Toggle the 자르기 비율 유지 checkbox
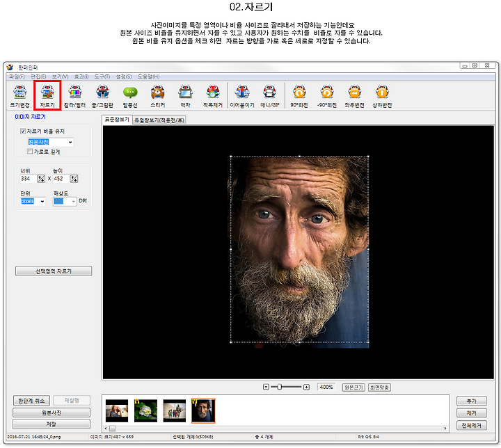Image resolution: width=501 pixels, height=448 pixels. click(x=23, y=131)
